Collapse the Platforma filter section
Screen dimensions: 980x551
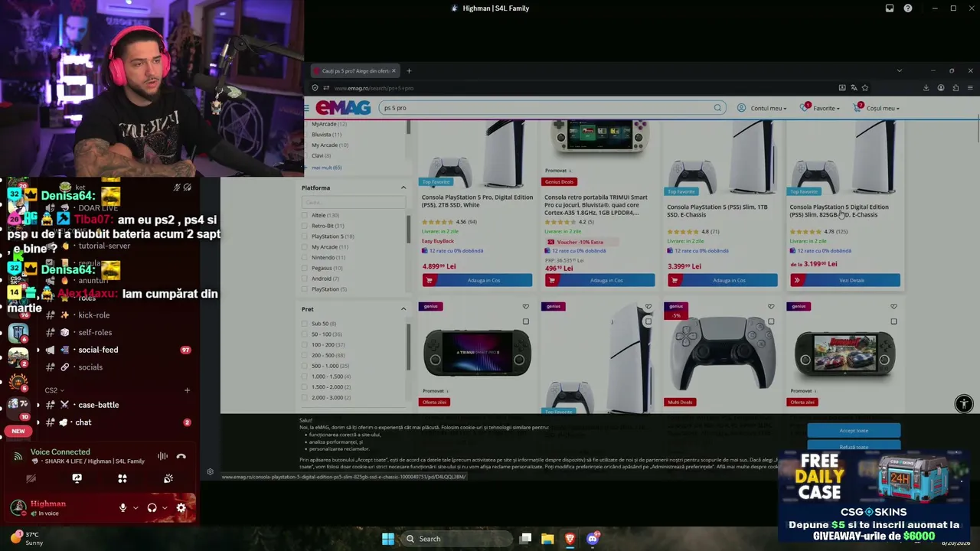point(403,187)
